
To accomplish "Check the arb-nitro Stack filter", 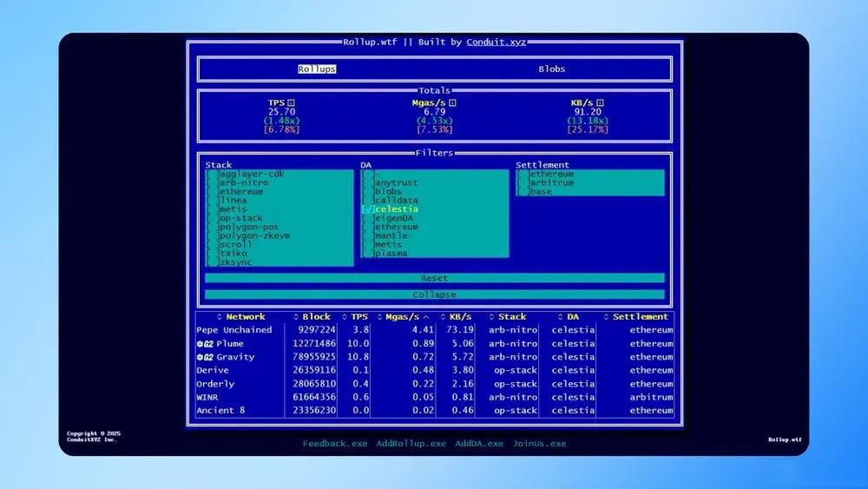I will [212, 182].
